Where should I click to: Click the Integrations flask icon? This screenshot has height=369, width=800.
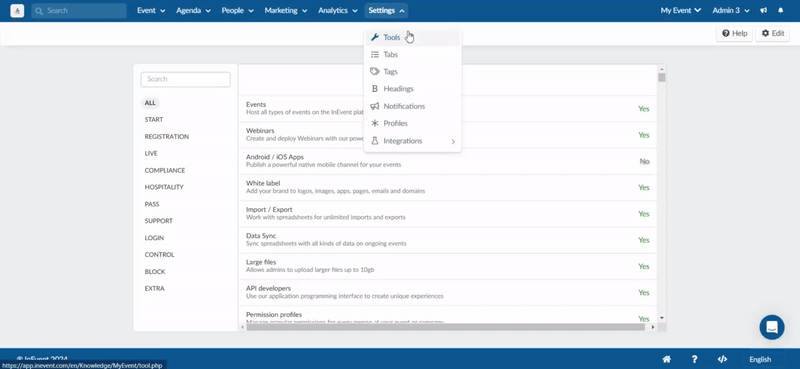click(x=374, y=141)
